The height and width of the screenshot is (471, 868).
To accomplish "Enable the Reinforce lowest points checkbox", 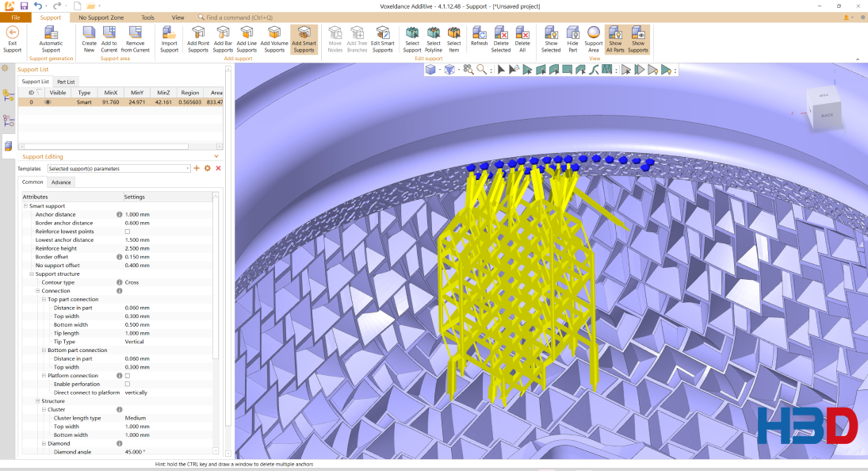I will [128, 232].
